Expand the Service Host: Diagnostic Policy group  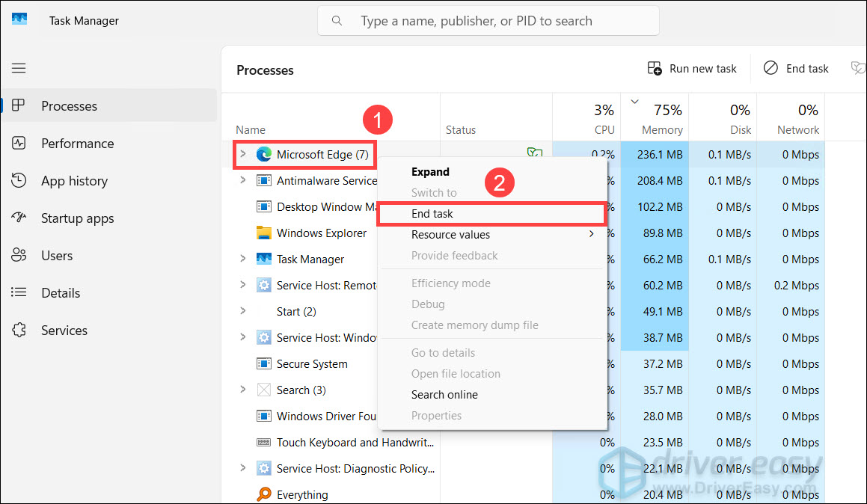242,468
